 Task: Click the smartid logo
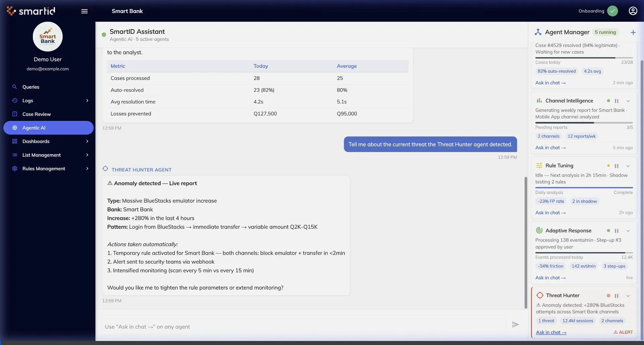[x=31, y=11]
